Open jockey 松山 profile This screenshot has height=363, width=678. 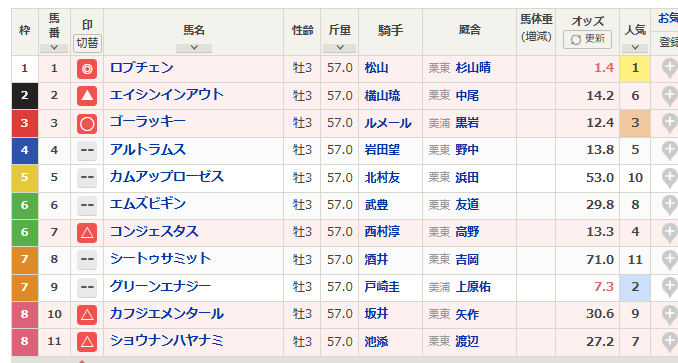(x=376, y=68)
